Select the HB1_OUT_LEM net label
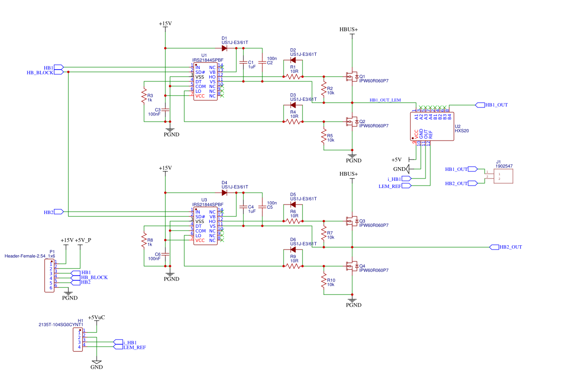The height and width of the screenshot is (392, 567). tap(385, 100)
